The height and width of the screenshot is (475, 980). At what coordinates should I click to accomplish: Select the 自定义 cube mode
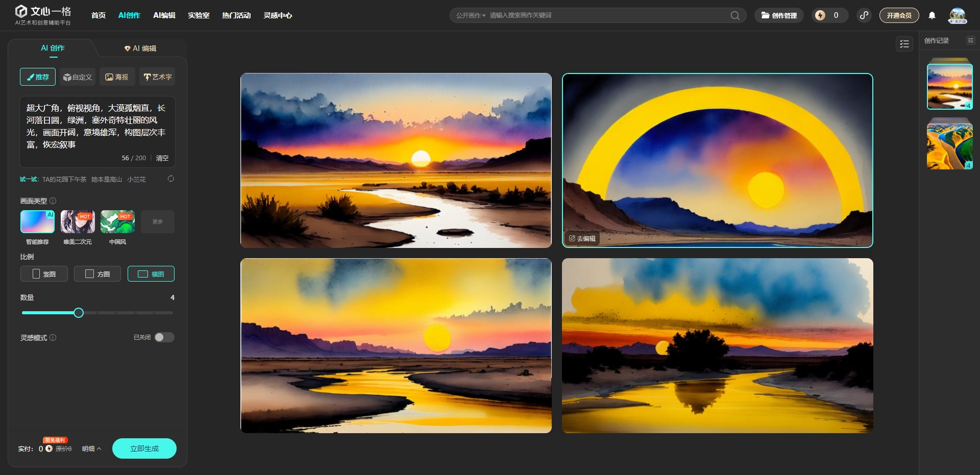tap(78, 77)
